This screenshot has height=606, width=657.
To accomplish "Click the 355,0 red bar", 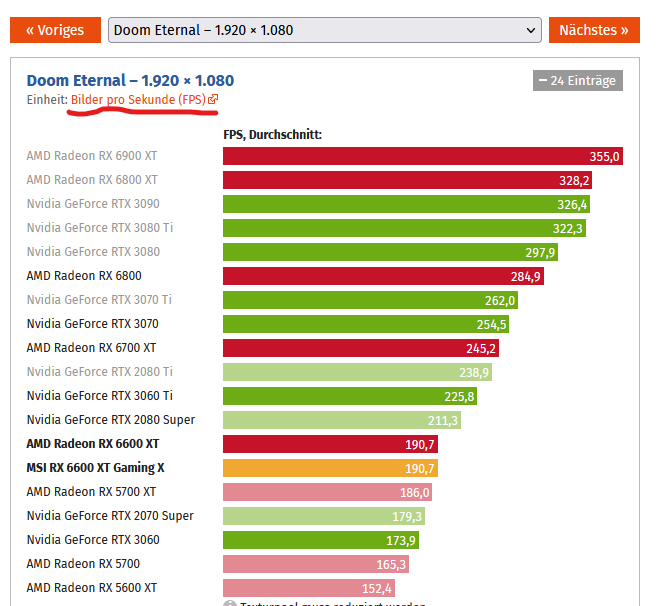I will 423,156.
